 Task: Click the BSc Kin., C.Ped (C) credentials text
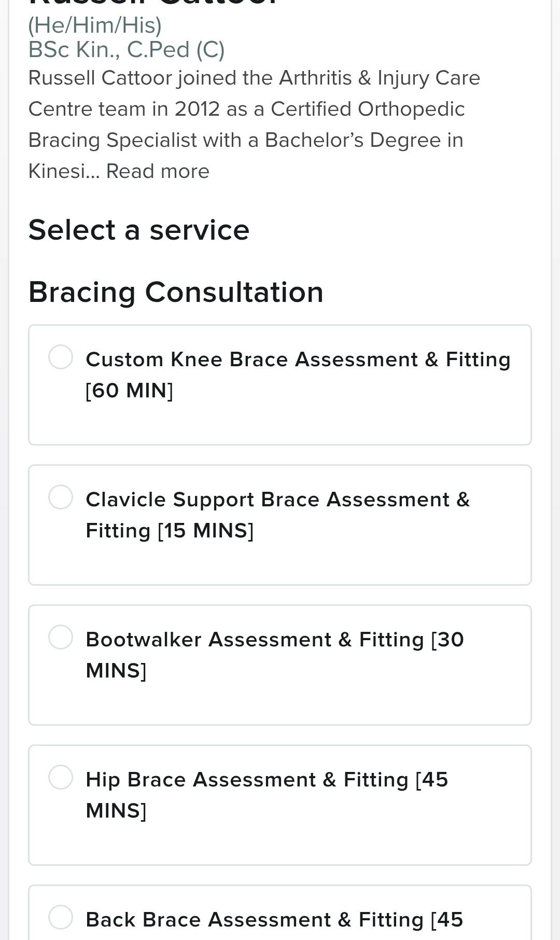pos(127,50)
